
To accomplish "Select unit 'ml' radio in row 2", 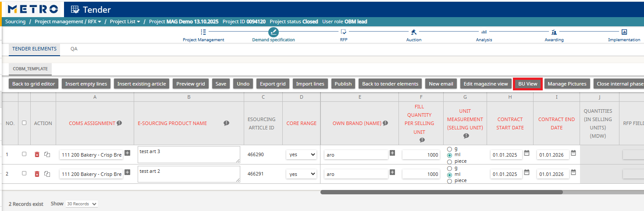I will tap(449, 175).
